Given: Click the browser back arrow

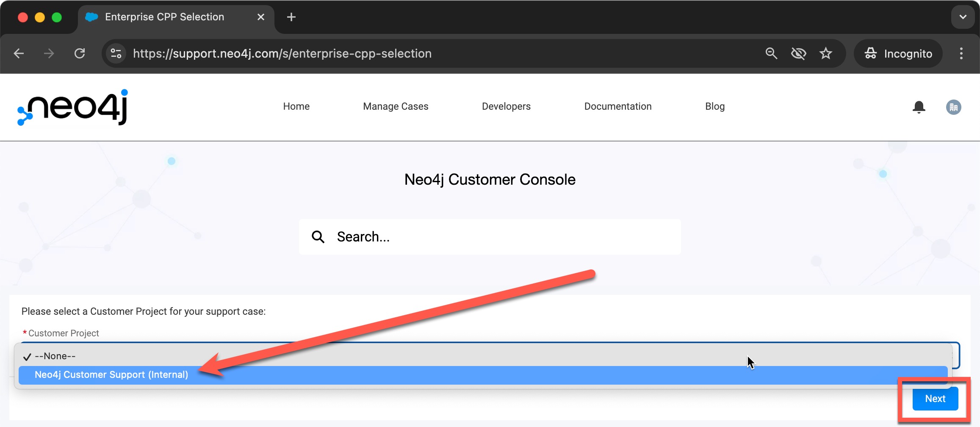Looking at the screenshot, I should pyautogui.click(x=19, y=53).
